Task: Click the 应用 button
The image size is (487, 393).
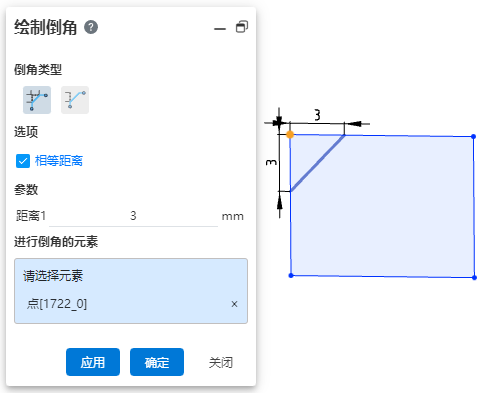Action: point(93,362)
